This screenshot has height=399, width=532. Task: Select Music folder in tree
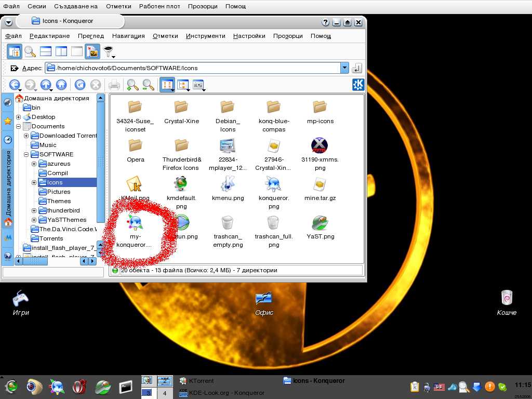pyautogui.click(x=44, y=145)
